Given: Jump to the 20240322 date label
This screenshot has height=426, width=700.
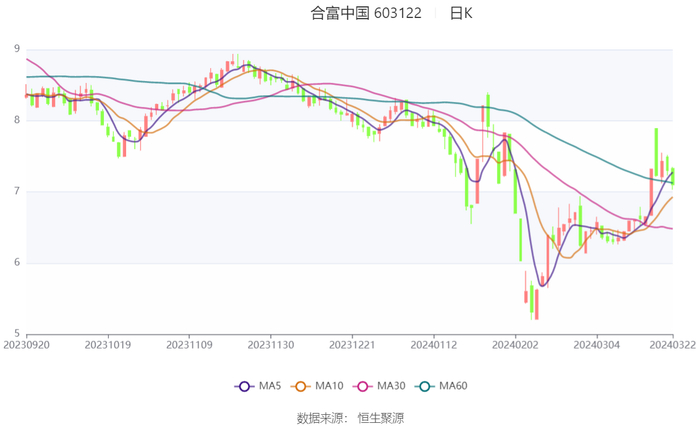Looking at the screenshot, I should pyautogui.click(x=672, y=344).
